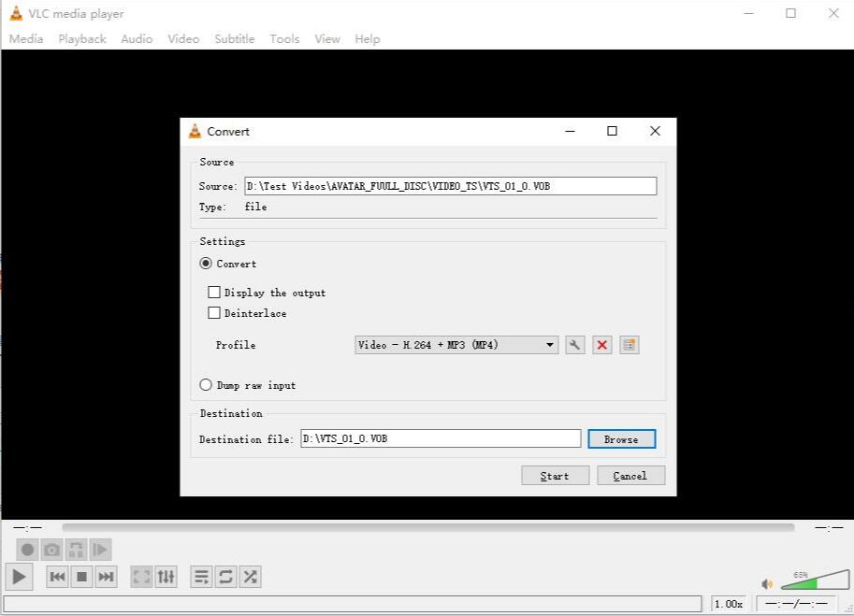Edit selected profile wrench icon

pyautogui.click(x=574, y=345)
